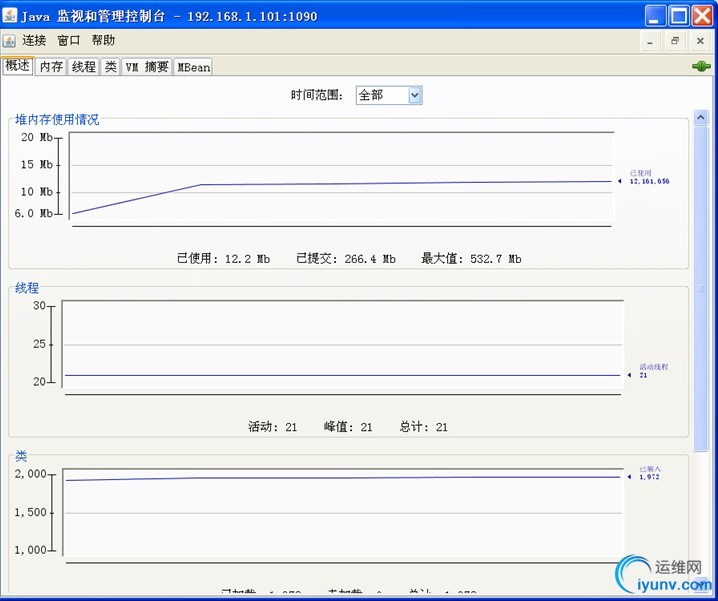Switch to the VM 摘要 tab
This screenshot has width=718, height=601.
tap(147, 67)
